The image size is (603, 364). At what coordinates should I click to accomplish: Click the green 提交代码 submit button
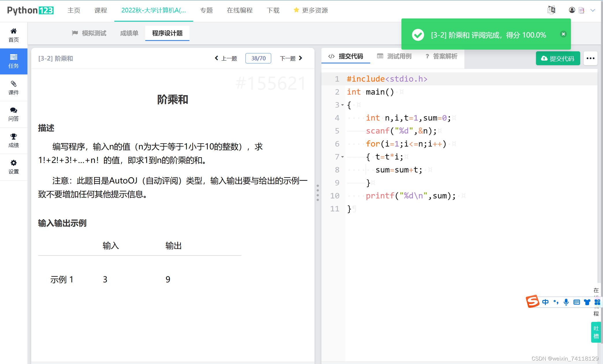coord(558,58)
